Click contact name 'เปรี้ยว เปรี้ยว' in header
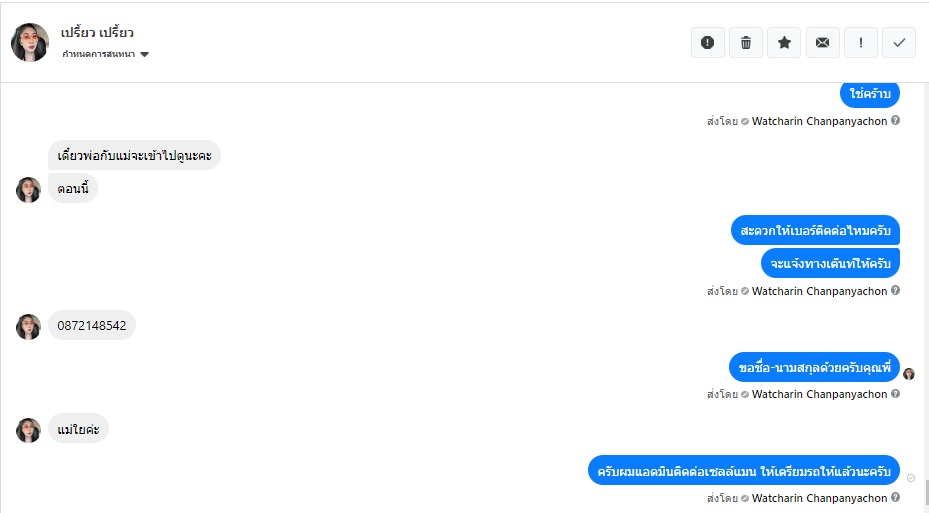This screenshot has width=929, height=513. [x=97, y=33]
